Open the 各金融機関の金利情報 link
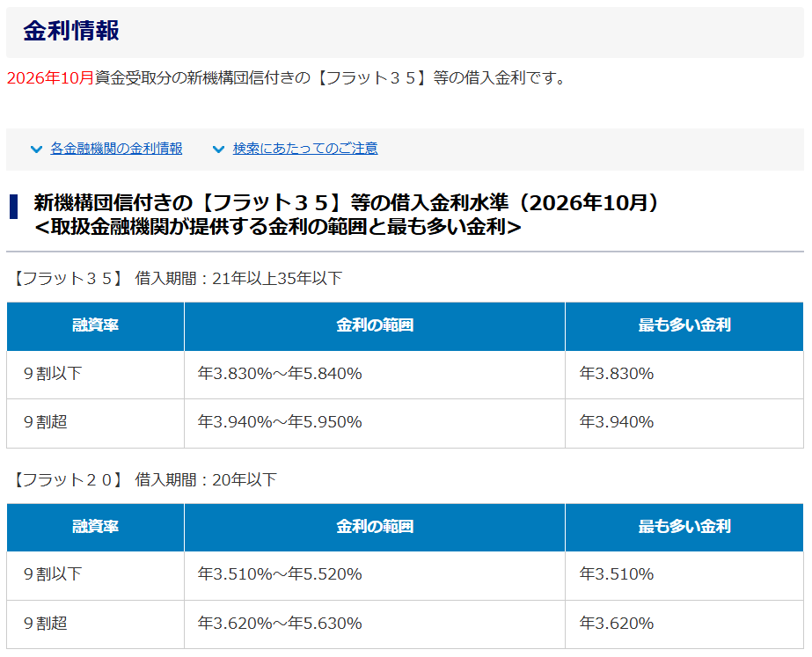 tap(116, 149)
